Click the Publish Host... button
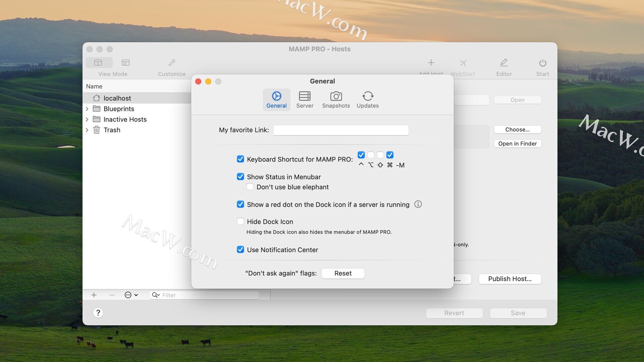Screen dimensions: 644x362 pyautogui.click(x=510, y=279)
